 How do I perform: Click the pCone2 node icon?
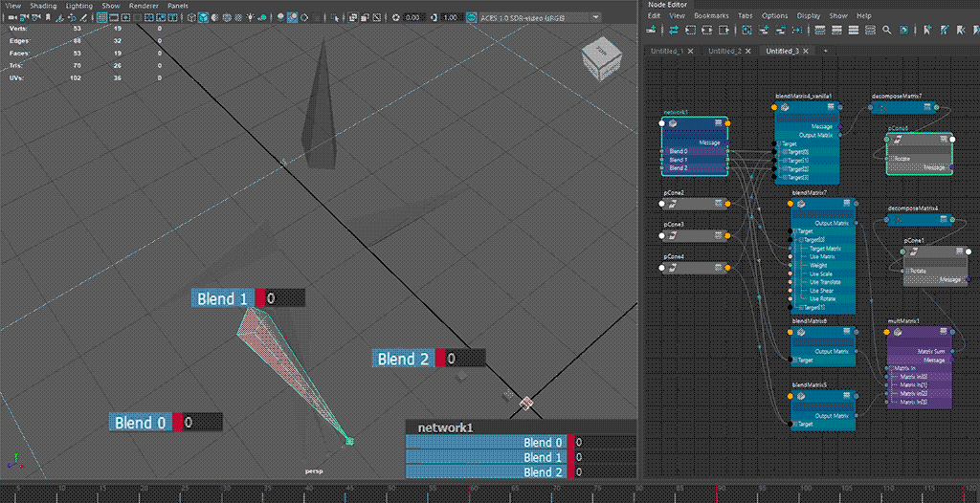click(674, 204)
